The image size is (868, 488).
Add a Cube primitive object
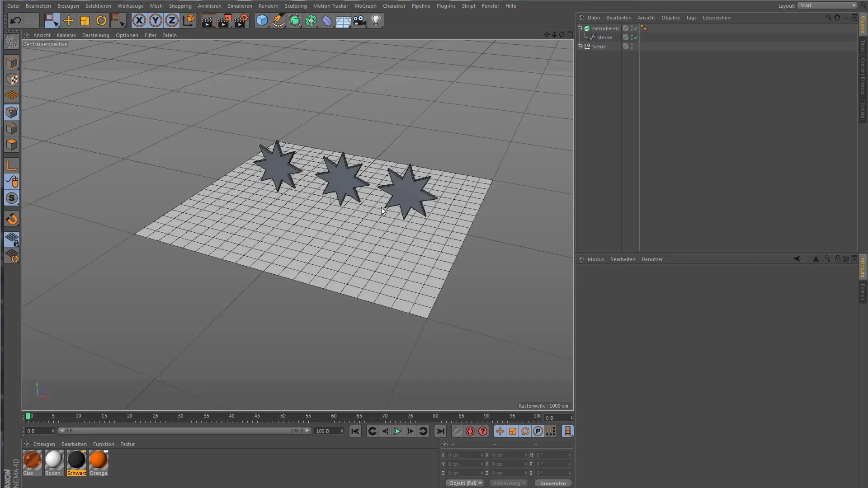262,20
